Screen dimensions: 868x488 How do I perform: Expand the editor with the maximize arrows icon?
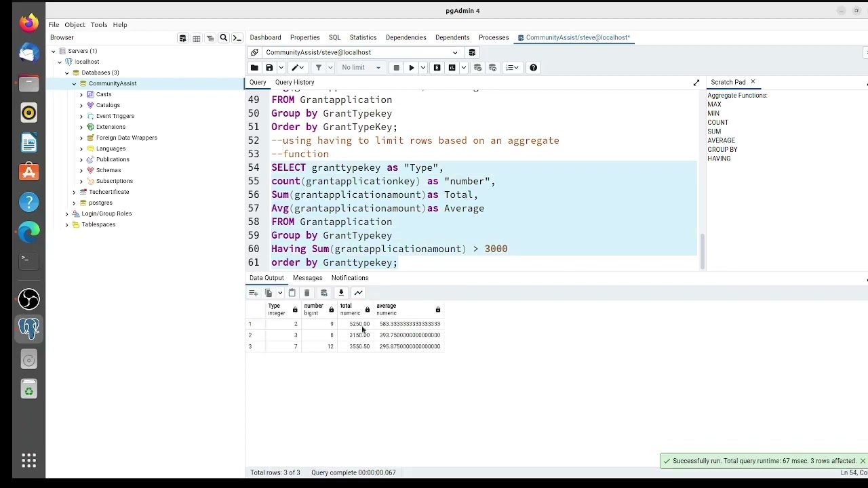(x=696, y=83)
